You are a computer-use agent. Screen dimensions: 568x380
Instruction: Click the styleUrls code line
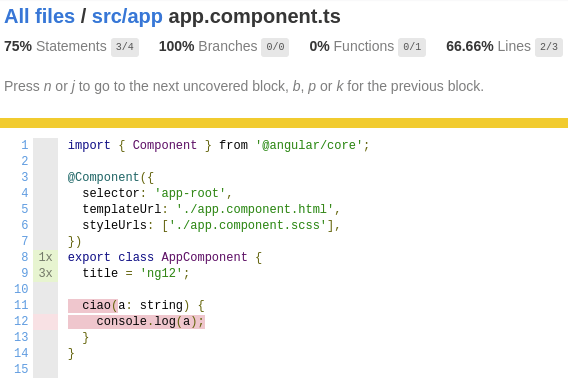tap(211, 225)
